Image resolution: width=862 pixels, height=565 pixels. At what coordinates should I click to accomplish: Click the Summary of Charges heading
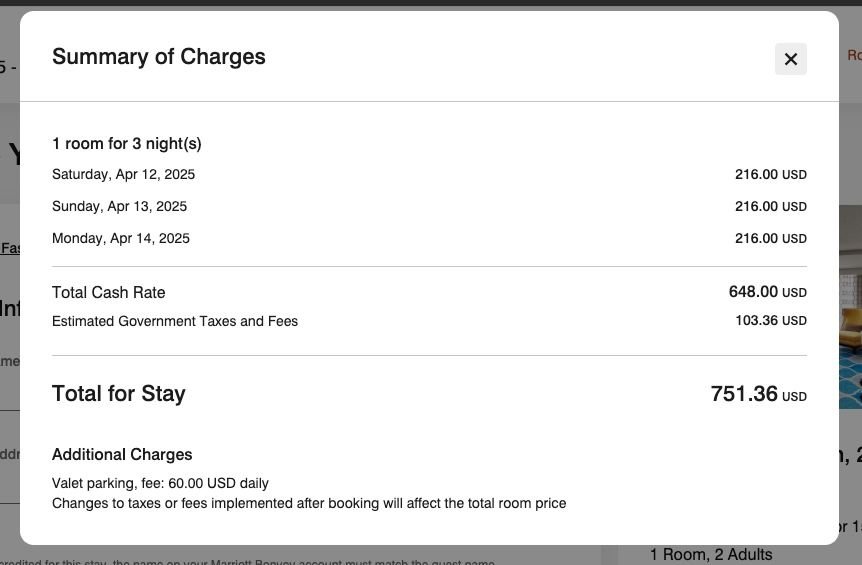pyautogui.click(x=159, y=57)
